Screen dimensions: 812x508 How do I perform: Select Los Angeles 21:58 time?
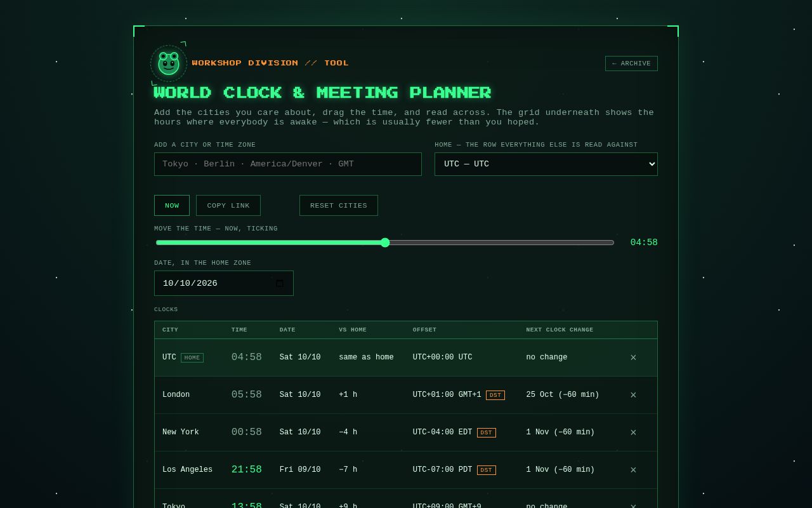(x=247, y=470)
